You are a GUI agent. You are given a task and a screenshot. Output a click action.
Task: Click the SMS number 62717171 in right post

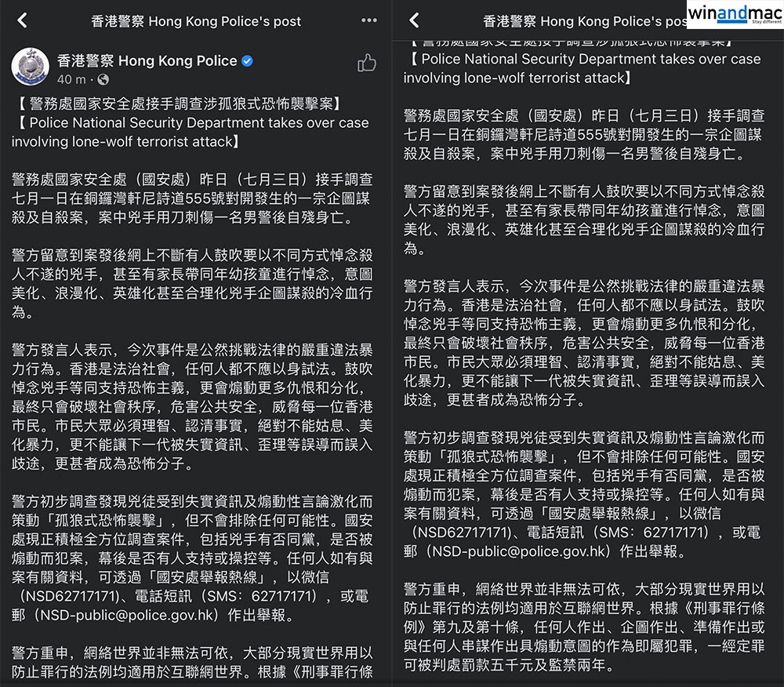[659, 533]
